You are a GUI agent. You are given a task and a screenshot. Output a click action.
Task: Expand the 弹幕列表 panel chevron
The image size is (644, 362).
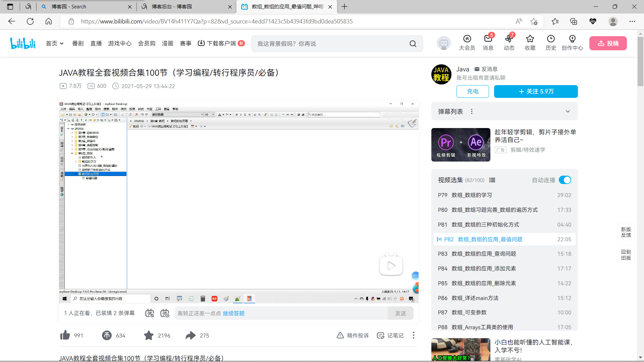pyautogui.click(x=568, y=111)
